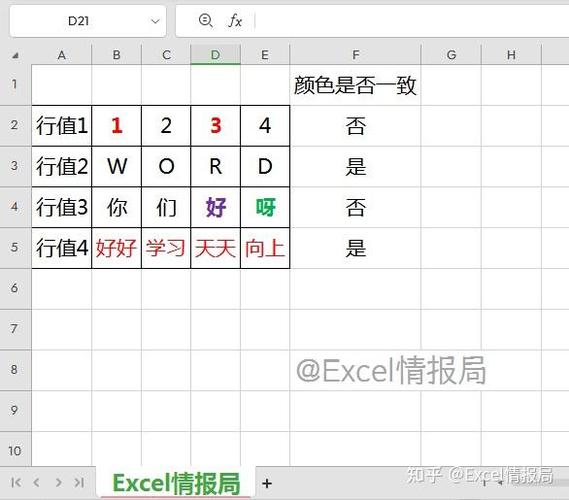Click the cell containing D in row 3
Image resolution: width=569 pixels, height=500 pixels.
click(x=265, y=167)
